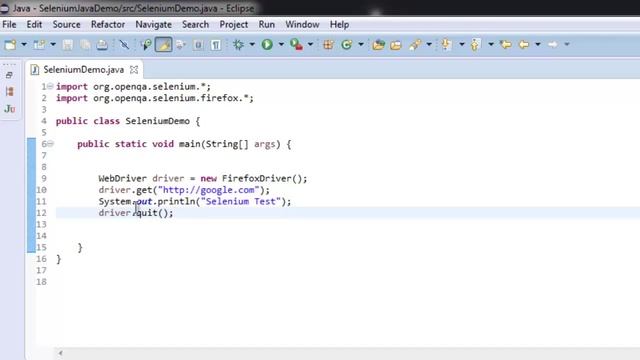Open the New Java Class dropdown arrow

(361, 44)
